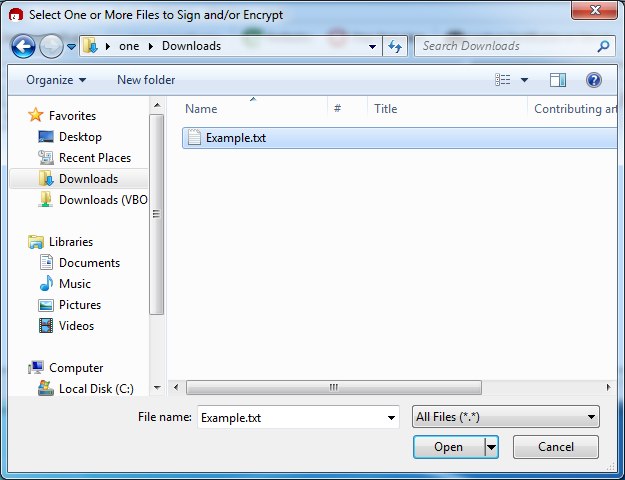Open the Music library

(x=75, y=284)
